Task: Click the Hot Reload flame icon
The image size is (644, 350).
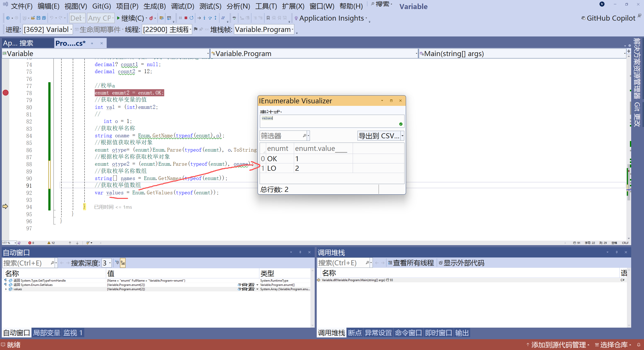Action: coord(151,18)
